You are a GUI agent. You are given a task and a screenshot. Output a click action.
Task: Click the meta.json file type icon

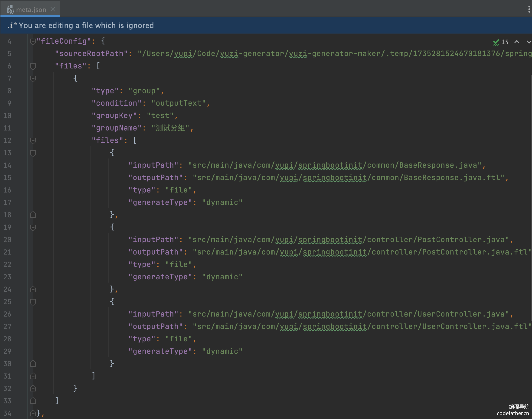click(10, 10)
